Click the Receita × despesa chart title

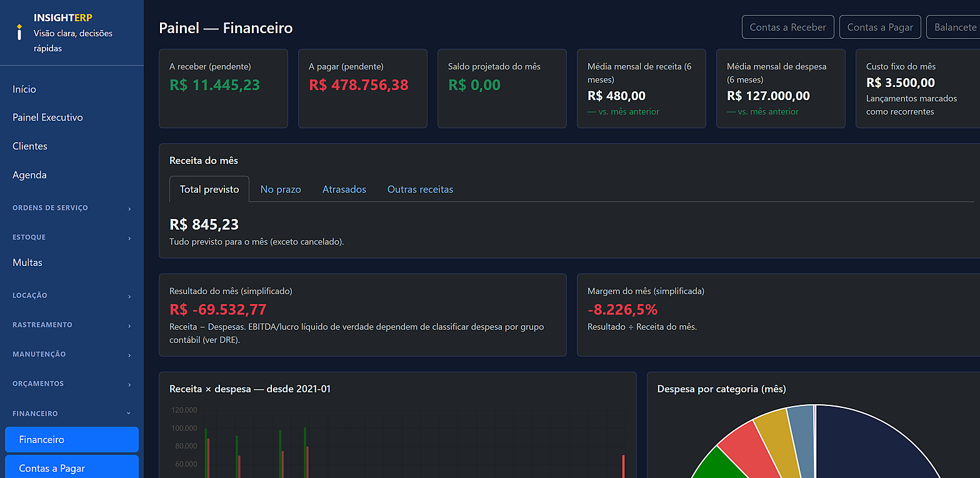coord(250,389)
